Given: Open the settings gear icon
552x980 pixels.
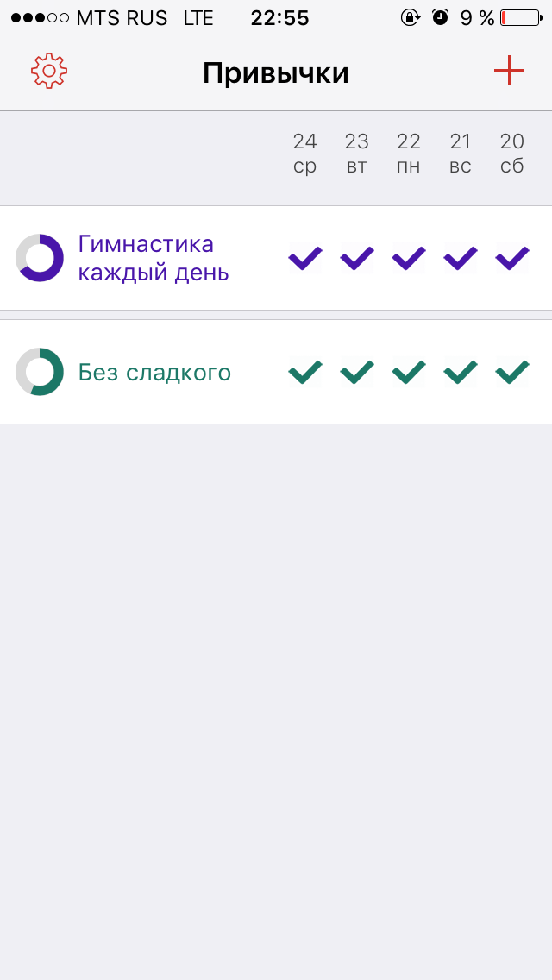Looking at the screenshot, I should pyautogui.click(x=48, y=68).
